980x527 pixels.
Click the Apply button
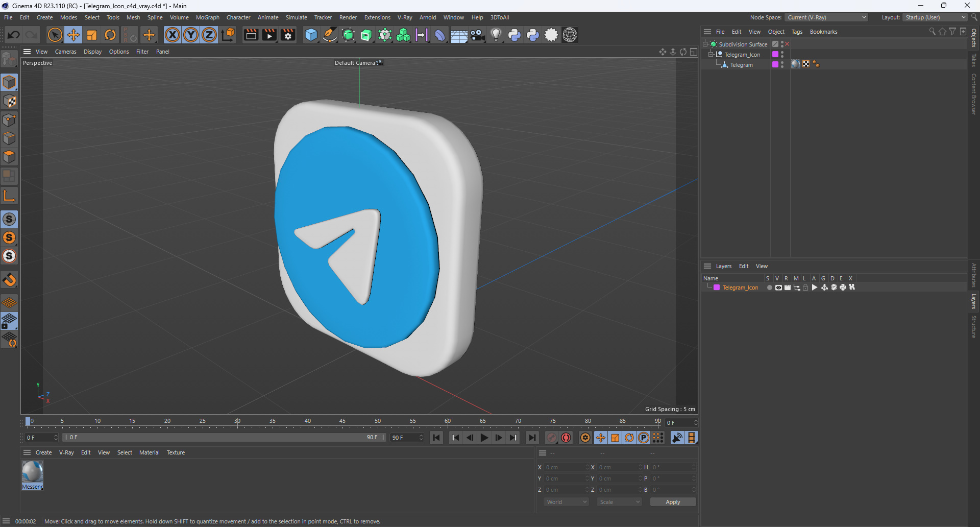673,502
